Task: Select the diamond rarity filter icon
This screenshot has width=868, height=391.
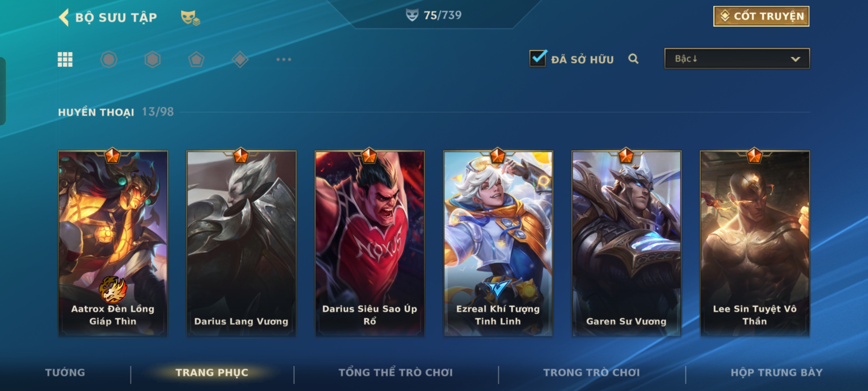Action: [240, 59]
